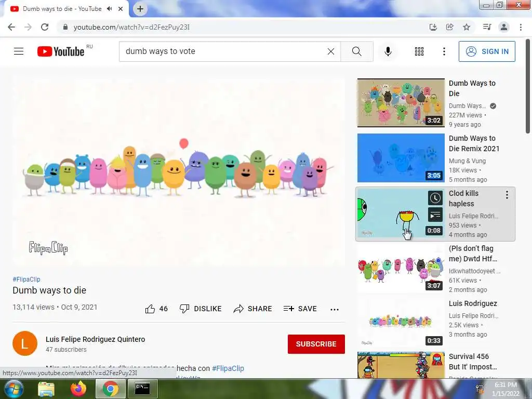This screenshot has height=399, width=532.
Task: Bookmark this page with star
Action: coord(467,27)
